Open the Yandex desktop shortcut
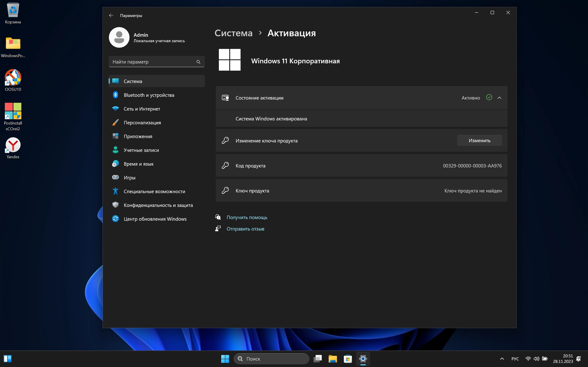The image size is (588, 367). tap(13, 145)
